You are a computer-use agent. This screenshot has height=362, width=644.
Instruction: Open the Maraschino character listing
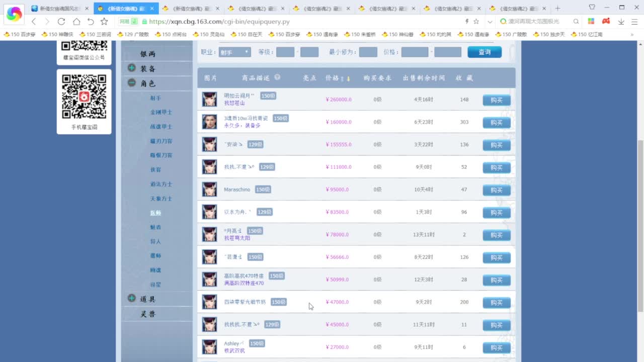tap(237, 190)
